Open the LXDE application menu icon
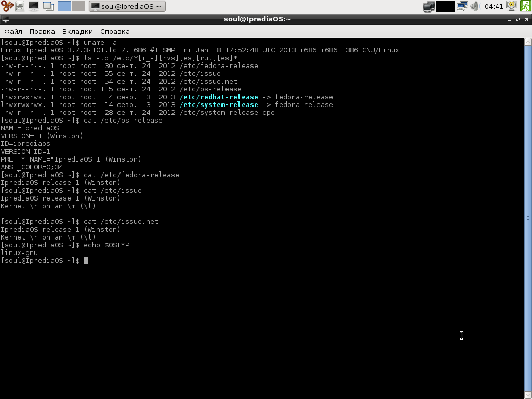532x399 pixels. tap(7, 6)
